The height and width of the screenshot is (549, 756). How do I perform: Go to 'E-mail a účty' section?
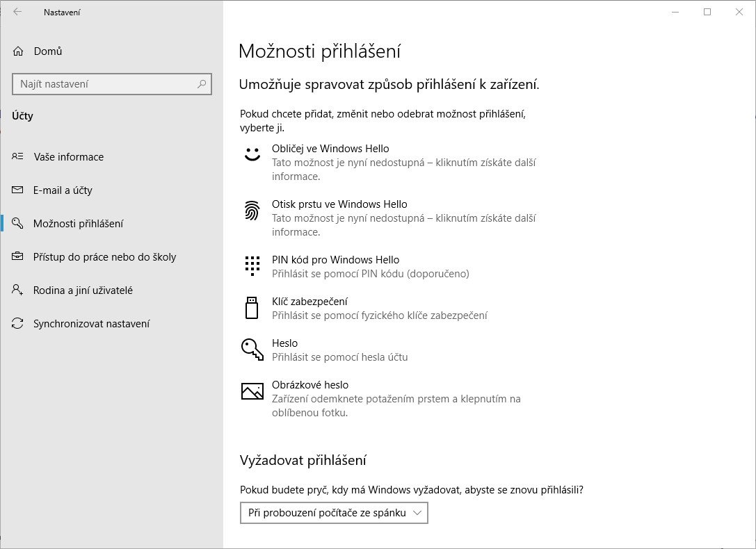click(x=63, y=190)
